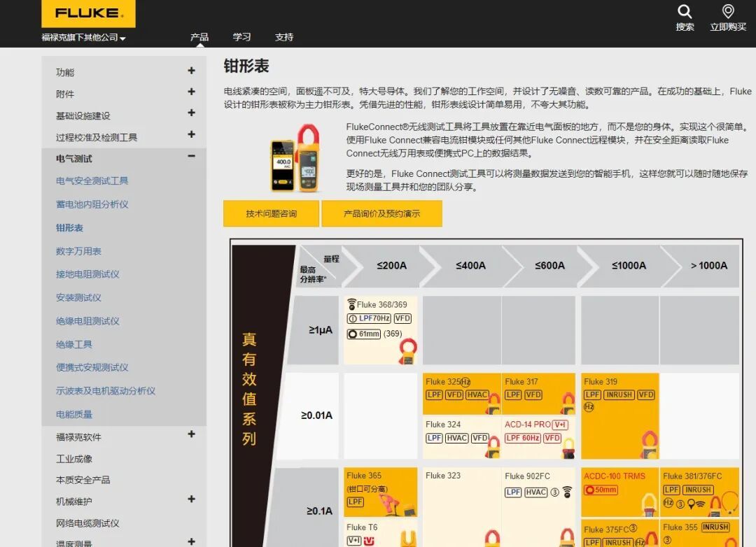Viewport: 756px width, 547px height.
Task: Open Fluke 317 product cell
Action: coord(538,394)
